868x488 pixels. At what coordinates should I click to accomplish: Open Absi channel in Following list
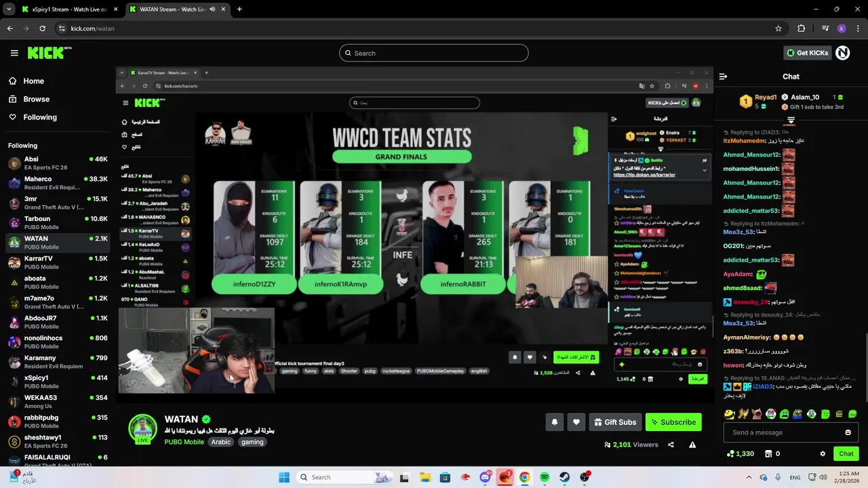(x=57, y=163)
